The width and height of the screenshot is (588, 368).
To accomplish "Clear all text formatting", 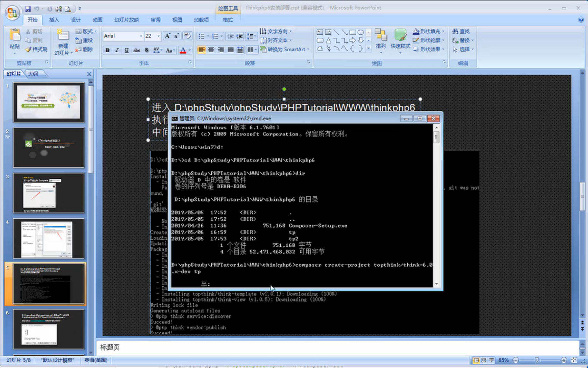I will (x=188, y=36).
